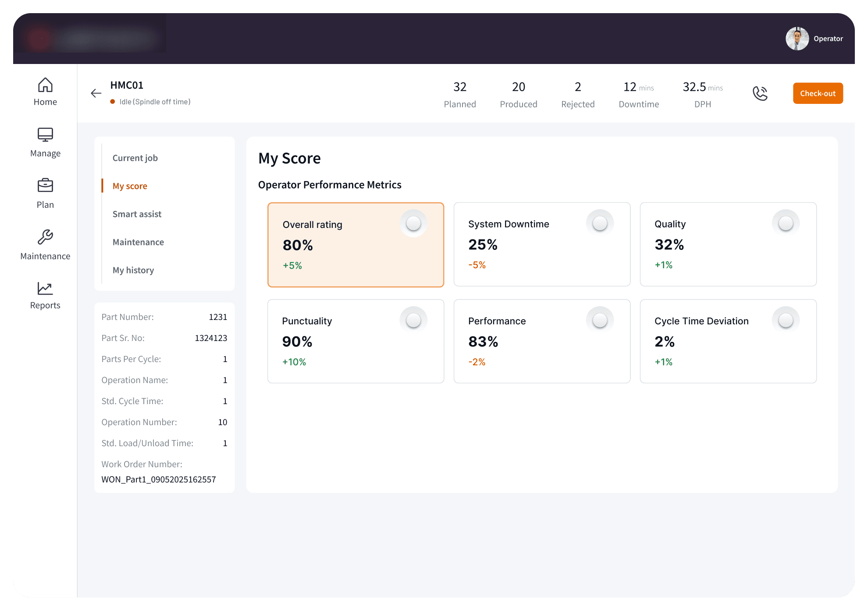Open the Smart assist tab
Image resolution: width=868 pixels, height=611 pixels.
coord(137,214)
